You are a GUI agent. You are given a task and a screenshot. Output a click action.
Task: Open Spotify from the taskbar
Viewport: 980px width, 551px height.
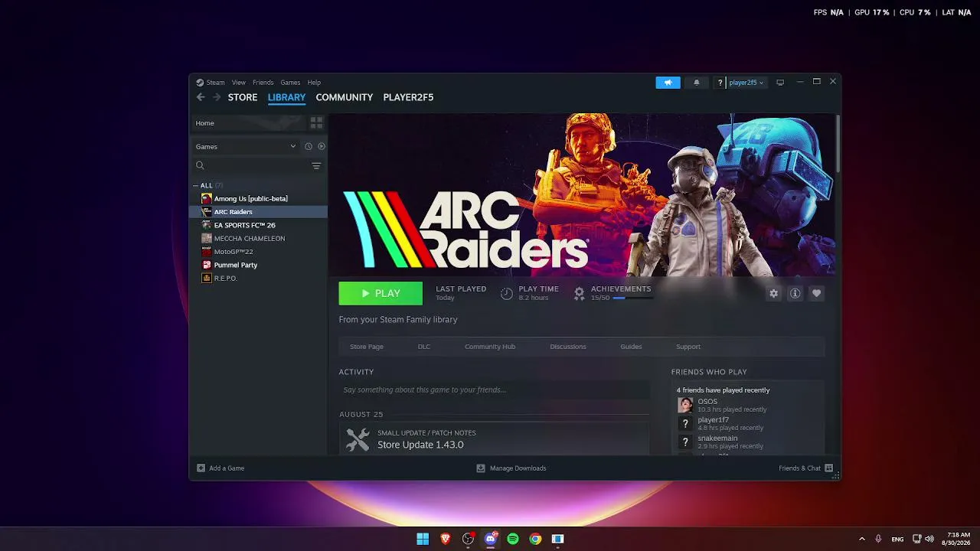[513, 539]
